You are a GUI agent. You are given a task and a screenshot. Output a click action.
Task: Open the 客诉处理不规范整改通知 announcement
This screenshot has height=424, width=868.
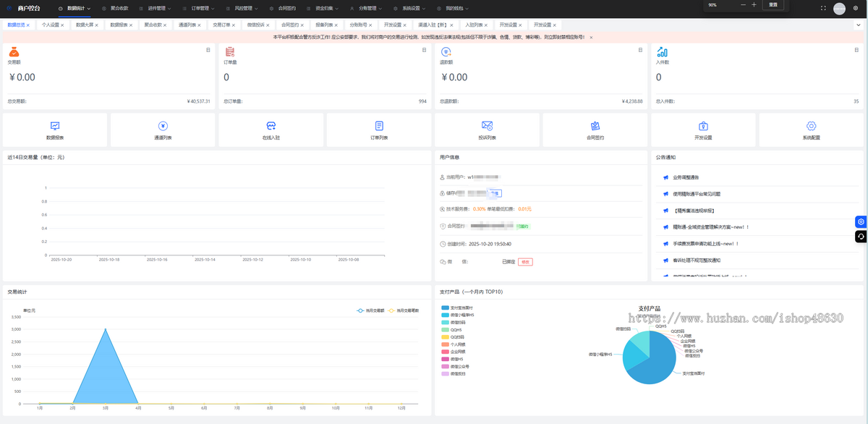pos(697,260)
